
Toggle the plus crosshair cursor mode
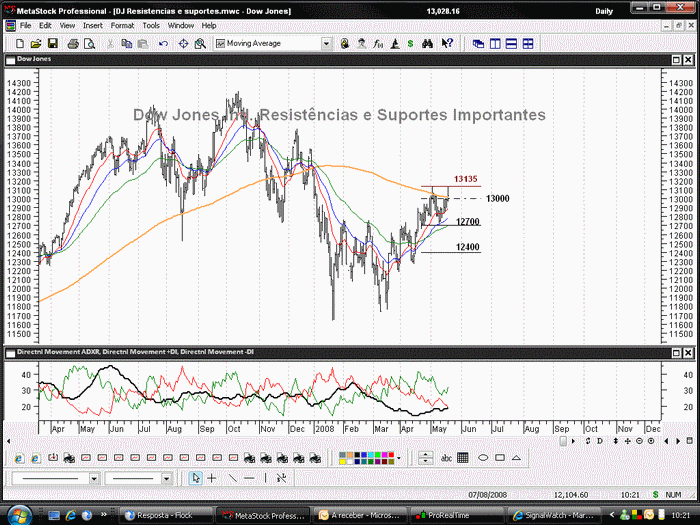click(x=212, y=479)
